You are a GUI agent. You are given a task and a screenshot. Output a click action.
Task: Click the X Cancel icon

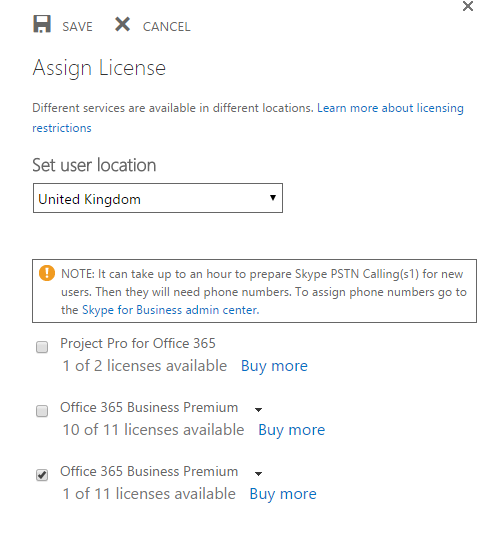123,25
